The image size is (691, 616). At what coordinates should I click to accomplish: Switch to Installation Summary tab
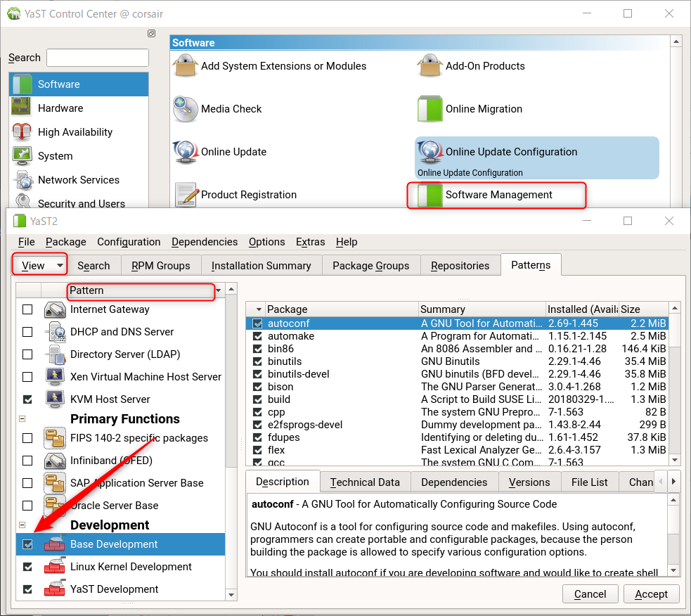[x=261, y=265]
